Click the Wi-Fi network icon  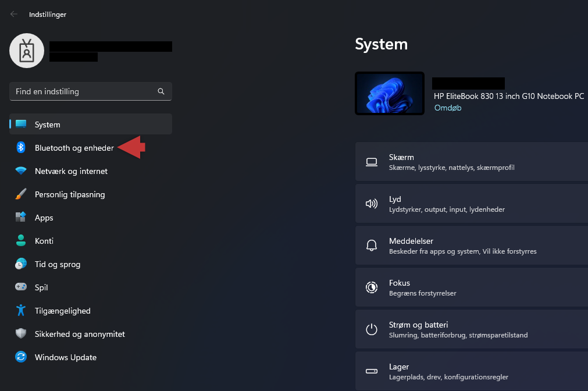(21, 170)
